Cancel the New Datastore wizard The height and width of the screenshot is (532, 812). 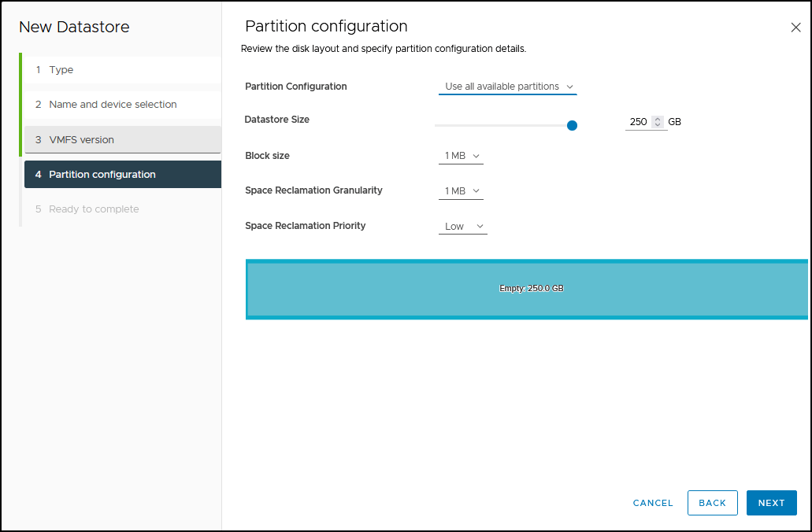652,503
